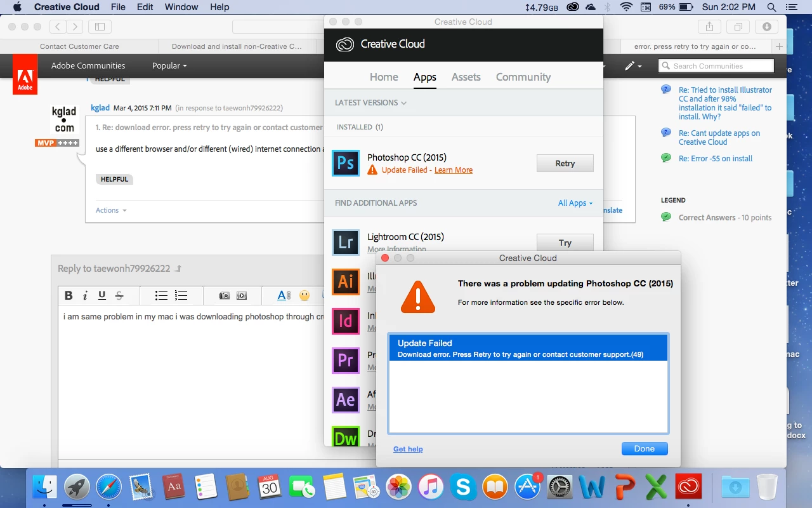The width and height of the screenshot is (812, 508).
Task: Switch to the Community tab
Action: pyautogui.click(x=523, y=77)
